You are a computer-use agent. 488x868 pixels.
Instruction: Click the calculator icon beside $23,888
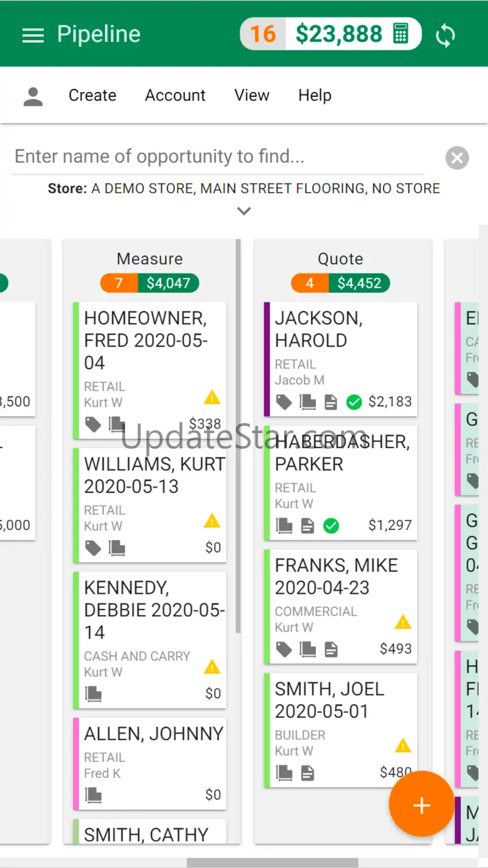click(401, 34)
